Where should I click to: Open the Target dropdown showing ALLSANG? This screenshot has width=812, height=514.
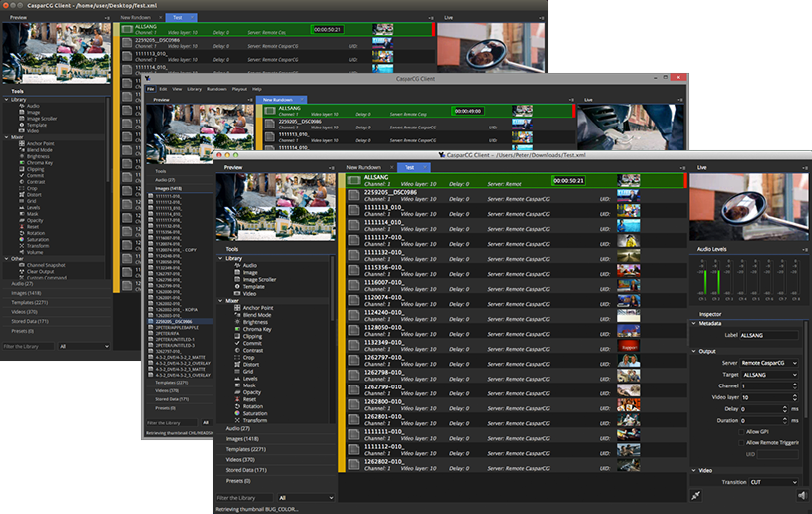click(769, 375)
